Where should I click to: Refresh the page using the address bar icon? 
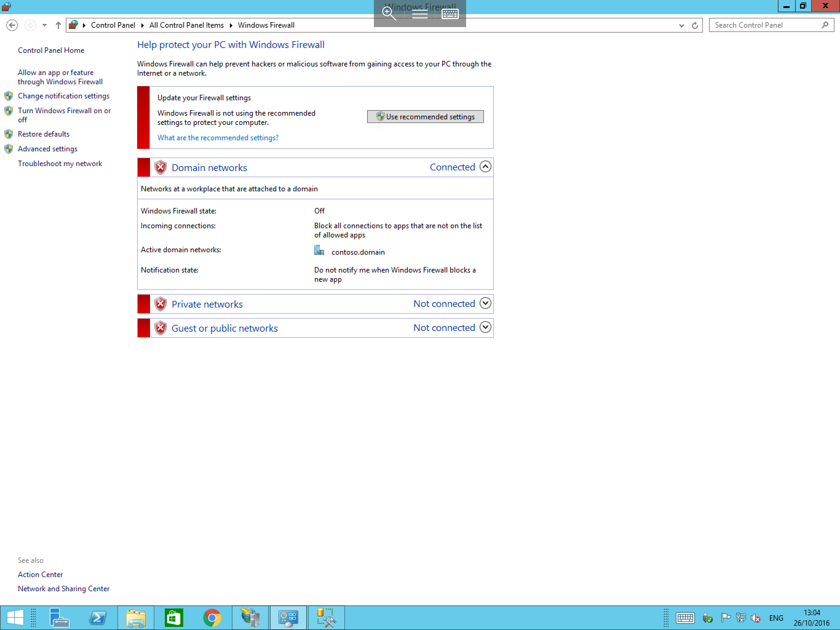click(x=695, y=25)
